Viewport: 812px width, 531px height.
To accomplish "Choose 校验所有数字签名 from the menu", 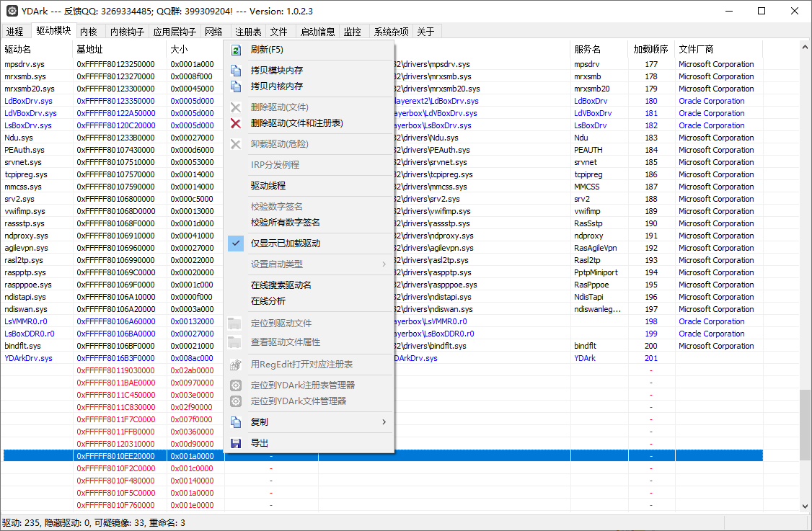I will 286,223.
